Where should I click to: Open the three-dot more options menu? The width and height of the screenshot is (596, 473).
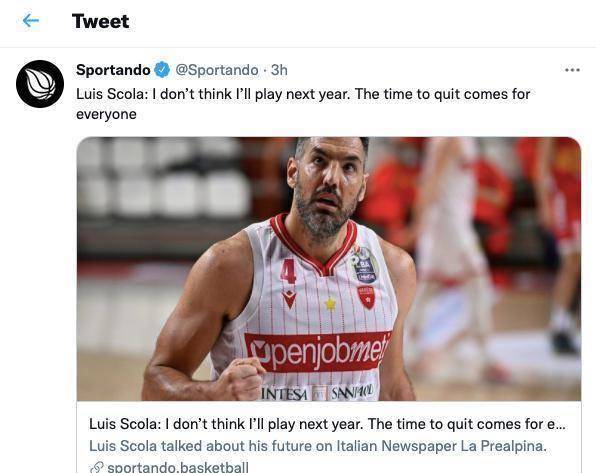pyautogui.click(x=572, y=70)
